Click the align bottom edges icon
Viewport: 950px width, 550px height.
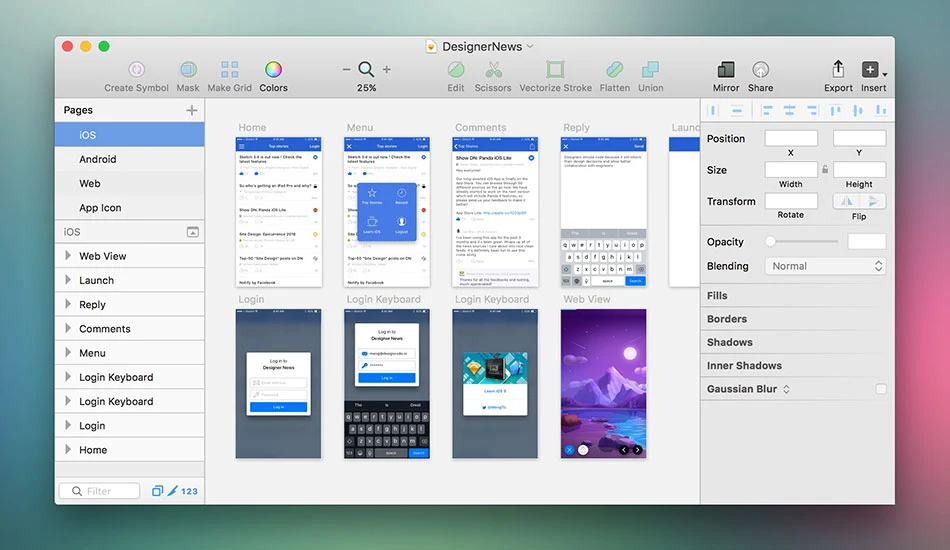coord(881,110)
